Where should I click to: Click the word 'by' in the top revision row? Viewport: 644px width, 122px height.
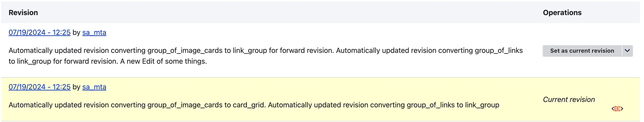pos(76,32)
